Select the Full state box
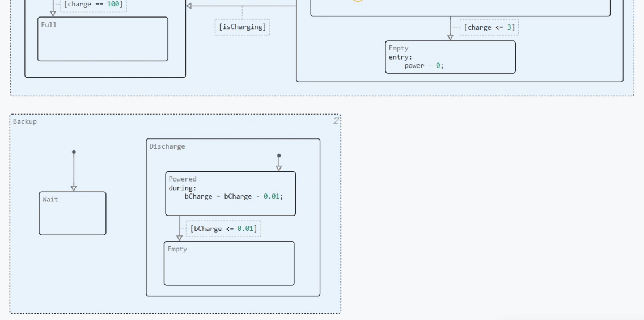Image resolution: width=644 pixels, height=320 pixels. (103, 39)
